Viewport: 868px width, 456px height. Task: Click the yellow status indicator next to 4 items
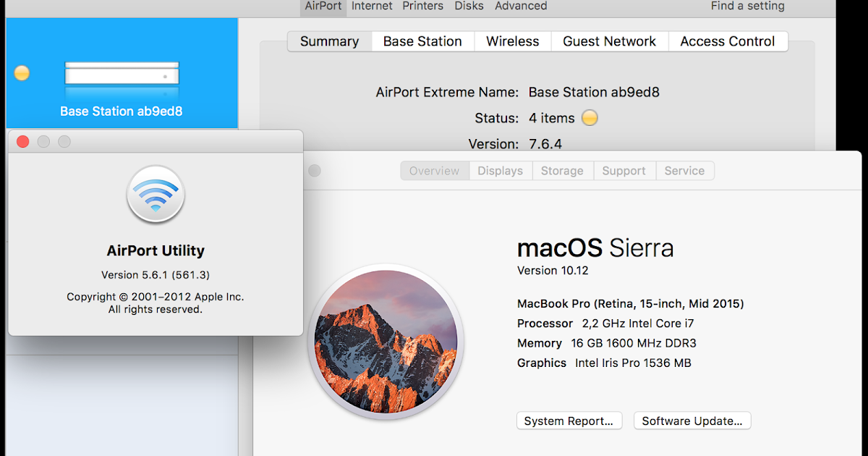590,118
